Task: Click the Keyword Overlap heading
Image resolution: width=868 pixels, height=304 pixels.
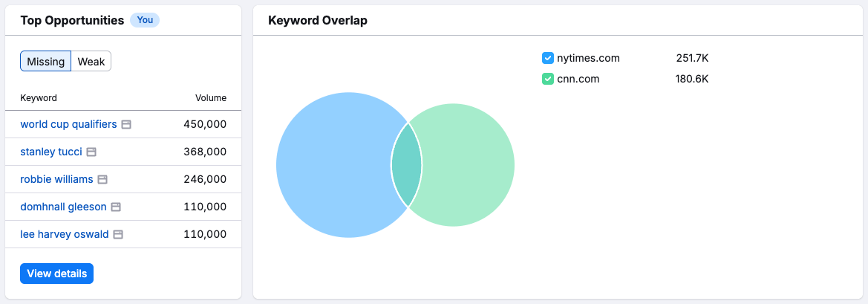Action: [x=318, y=21]
